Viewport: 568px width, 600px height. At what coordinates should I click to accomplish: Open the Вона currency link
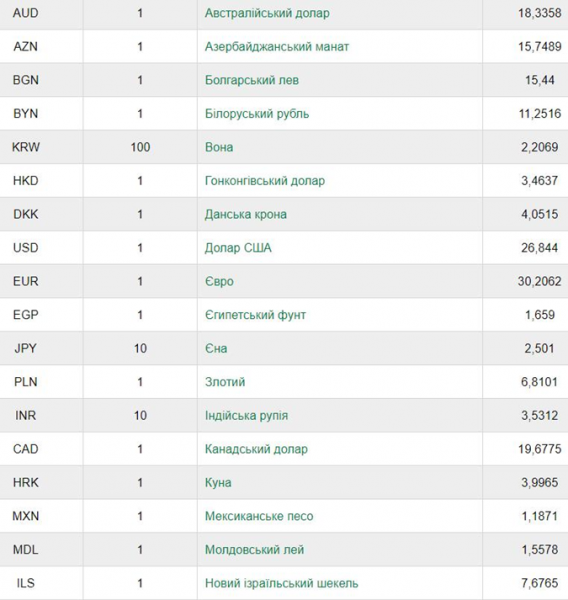(x=219, y=147)
